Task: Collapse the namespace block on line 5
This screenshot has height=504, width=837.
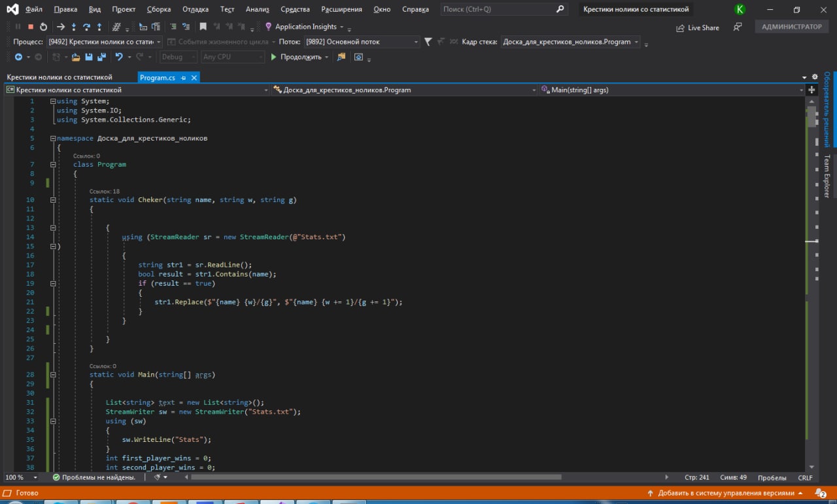Action: [x=53, y=139]
